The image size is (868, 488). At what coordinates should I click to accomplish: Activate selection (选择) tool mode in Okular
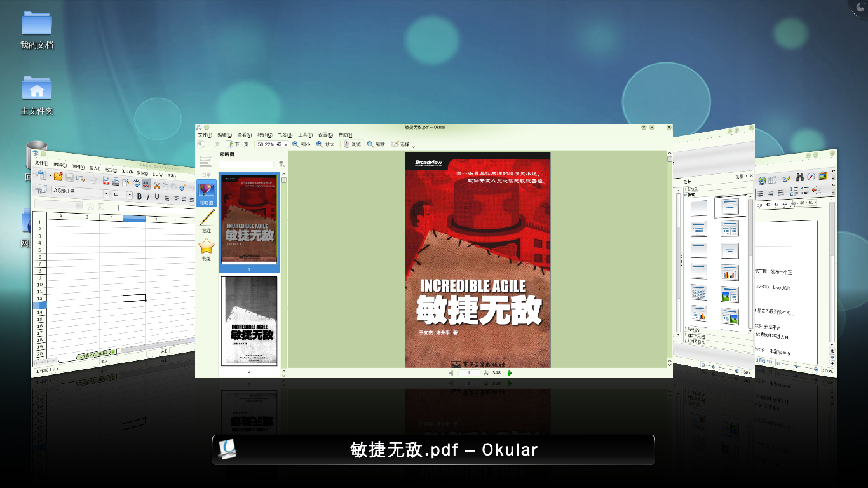400,144
